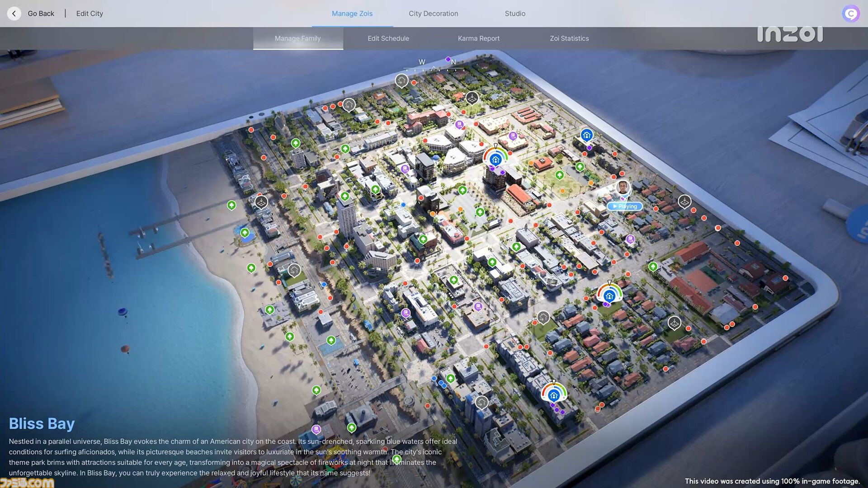868x488 pixels.
Task: Click green tree marker atop white skyscraper
Action: (344, 196)
